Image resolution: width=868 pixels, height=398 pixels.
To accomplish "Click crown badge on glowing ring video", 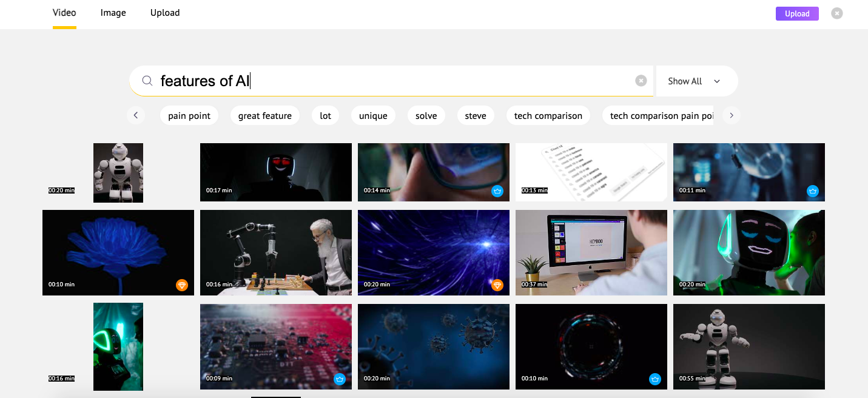I will click(655, 379).
